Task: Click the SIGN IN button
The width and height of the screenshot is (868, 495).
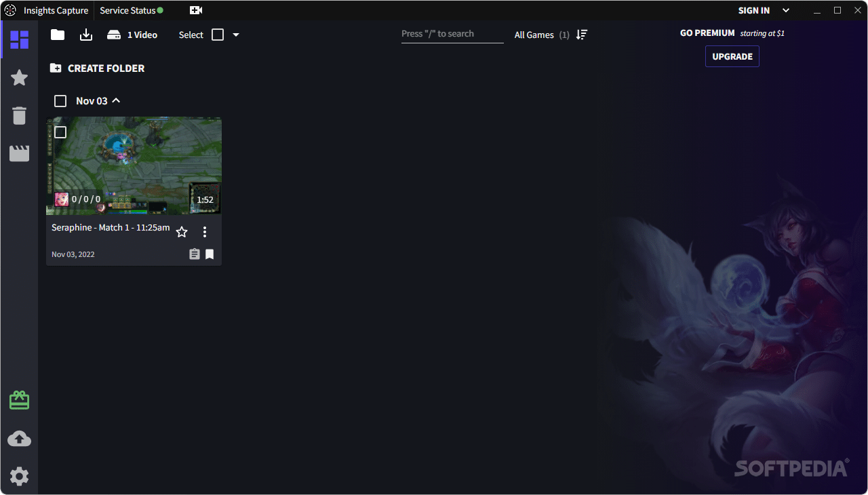Action: [x=754, y=10]
